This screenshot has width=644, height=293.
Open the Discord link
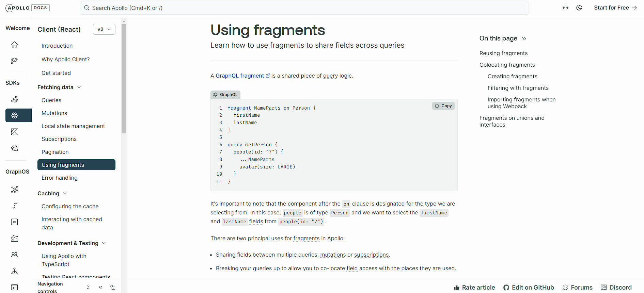pos(616,288)
